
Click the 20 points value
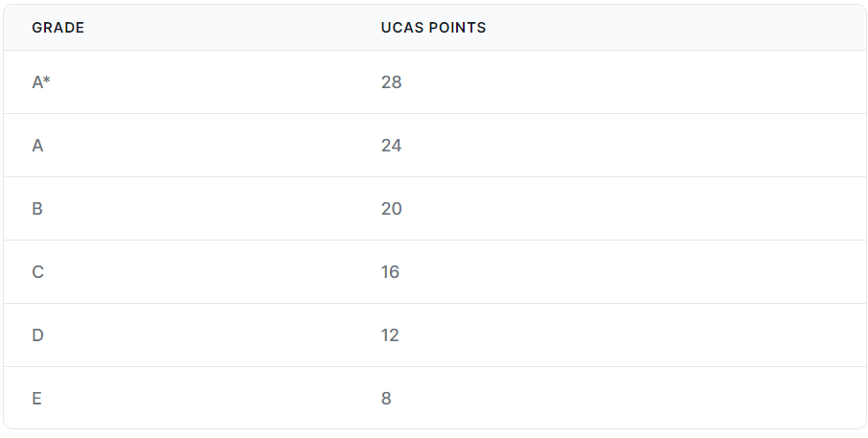(392, 209)
